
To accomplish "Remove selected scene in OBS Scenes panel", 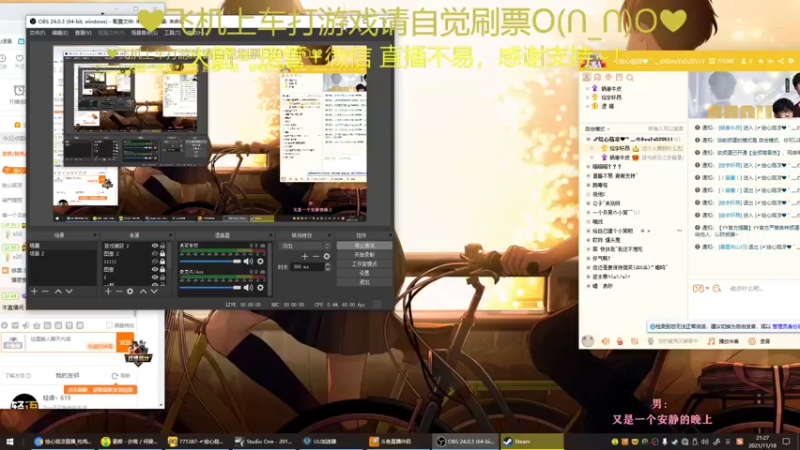I will (x=45, y=291).
